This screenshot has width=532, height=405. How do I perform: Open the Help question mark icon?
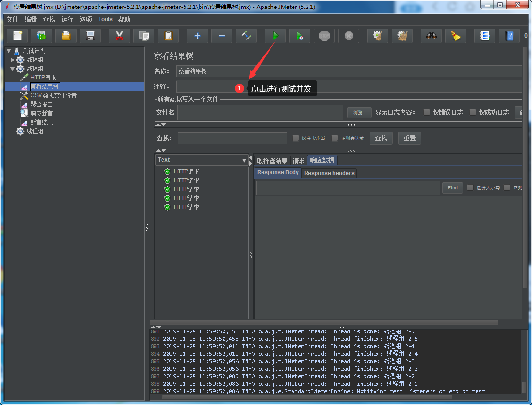coord(509,36)
